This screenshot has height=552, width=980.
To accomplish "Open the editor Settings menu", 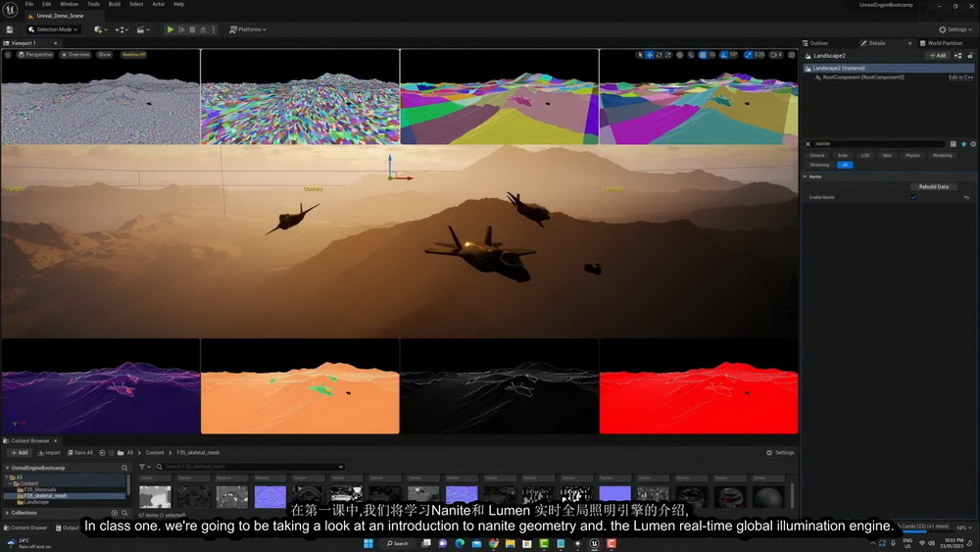I will (x=955, y=29).
